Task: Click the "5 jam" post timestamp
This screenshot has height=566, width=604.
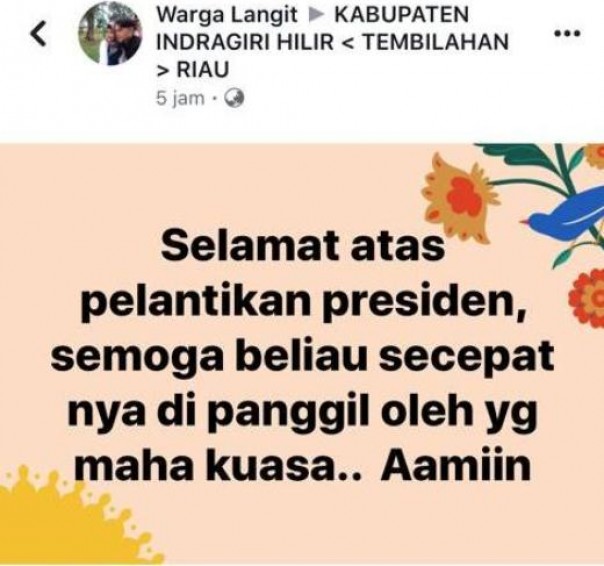Action: pyautogui.click(x=180, y=99)
